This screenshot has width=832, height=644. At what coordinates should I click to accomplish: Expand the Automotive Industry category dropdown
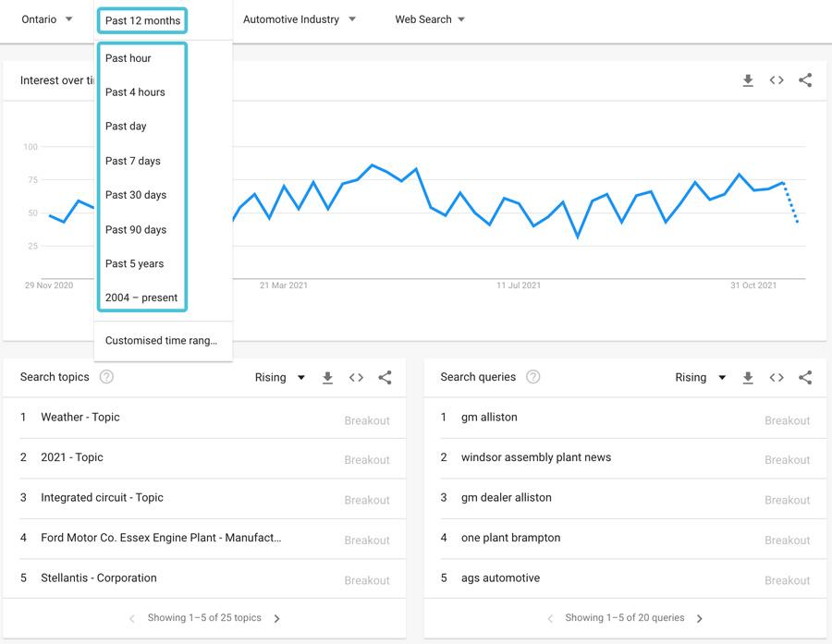click(x=299, y=19)
